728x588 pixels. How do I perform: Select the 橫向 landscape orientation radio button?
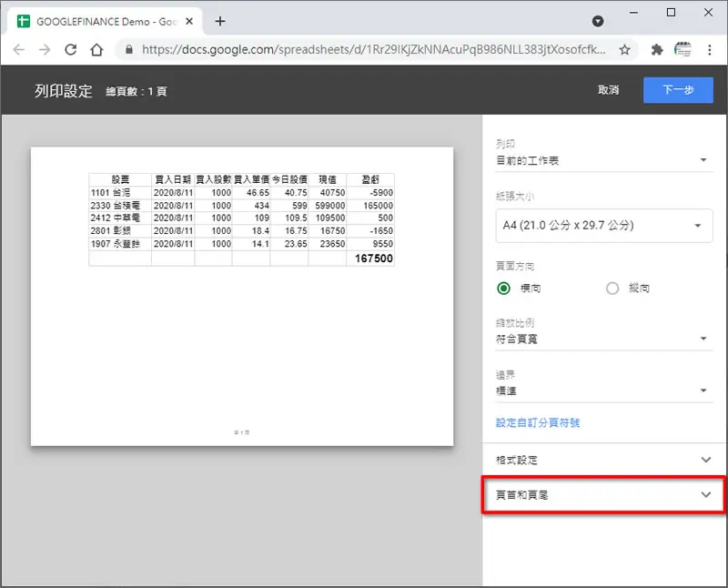pos(503,289)
